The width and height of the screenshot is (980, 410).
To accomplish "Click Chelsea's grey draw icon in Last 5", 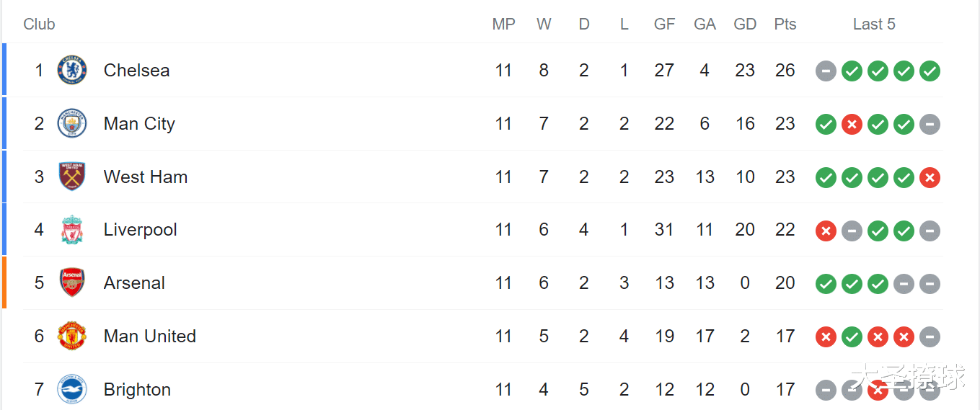I will [826, 71].
